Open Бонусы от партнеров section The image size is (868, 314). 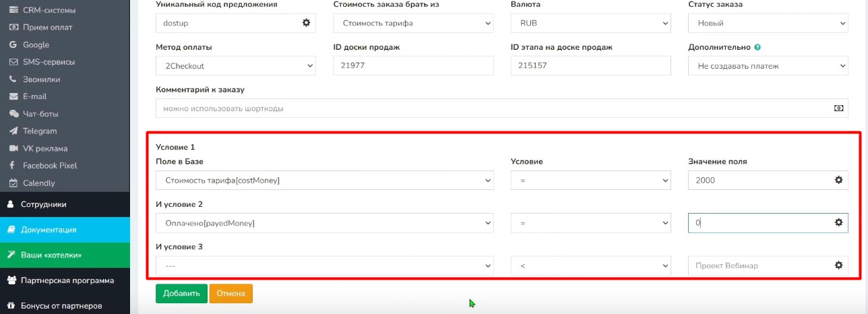[x=65, y=306]
